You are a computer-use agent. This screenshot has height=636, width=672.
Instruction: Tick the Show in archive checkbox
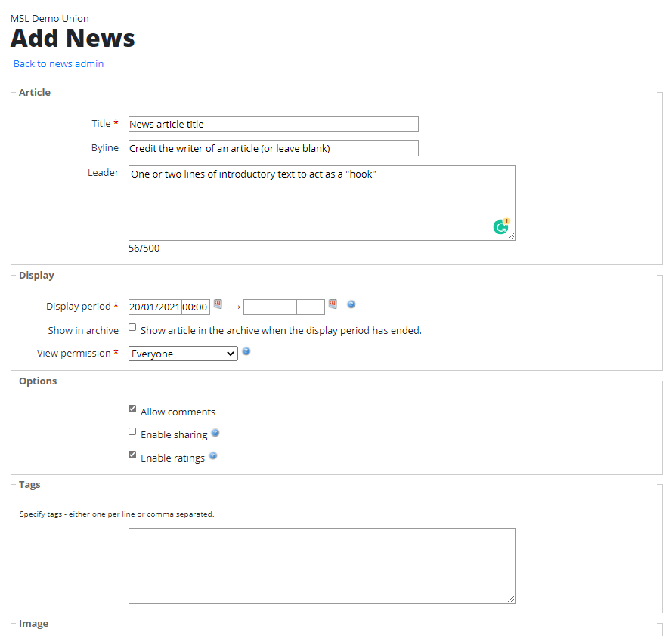[x=132, y=327]
